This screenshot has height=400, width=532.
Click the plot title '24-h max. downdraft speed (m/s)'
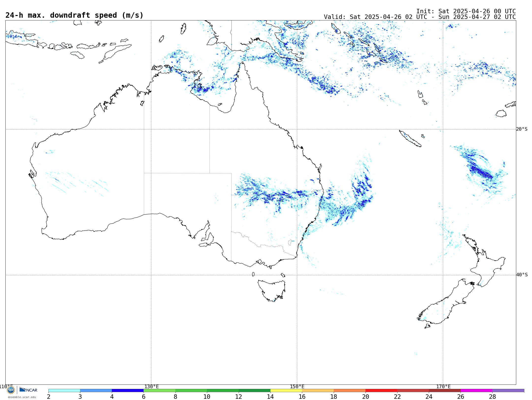(x=74, y=15)
